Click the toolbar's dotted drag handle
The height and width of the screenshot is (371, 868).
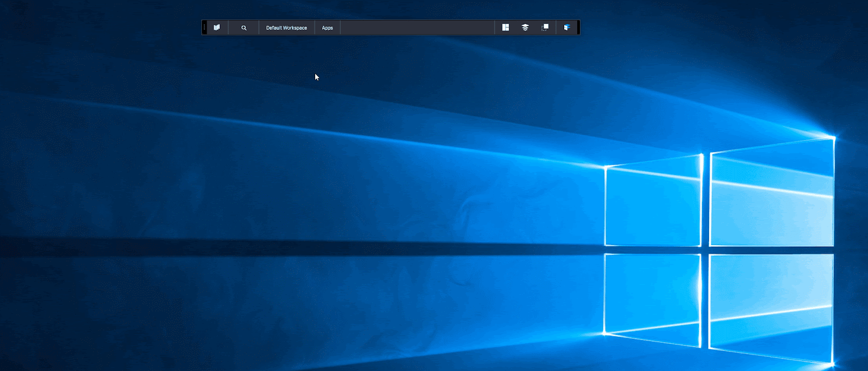(x=205, y=27)
